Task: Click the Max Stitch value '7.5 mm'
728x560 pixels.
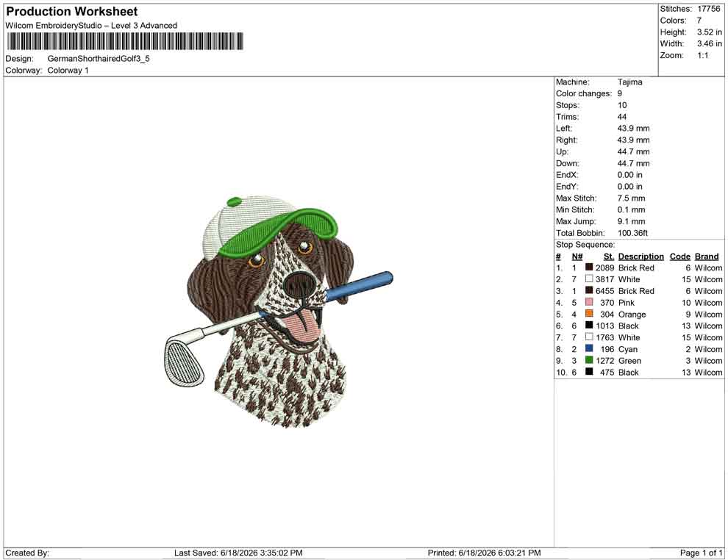Action: [x=632, y=198]
